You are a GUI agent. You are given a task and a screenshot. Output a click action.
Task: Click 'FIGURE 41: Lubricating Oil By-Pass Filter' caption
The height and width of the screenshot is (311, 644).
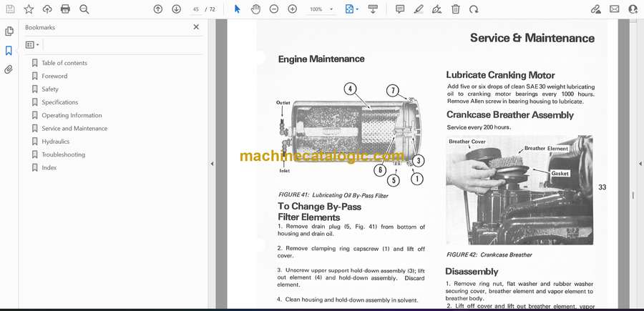point(333,196)
